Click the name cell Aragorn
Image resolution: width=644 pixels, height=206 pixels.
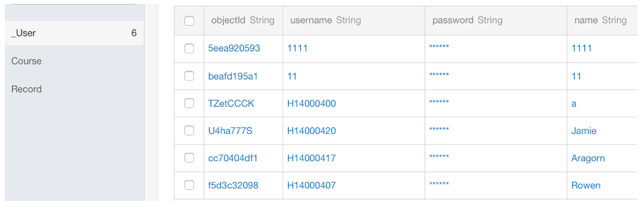click(588, 158)
